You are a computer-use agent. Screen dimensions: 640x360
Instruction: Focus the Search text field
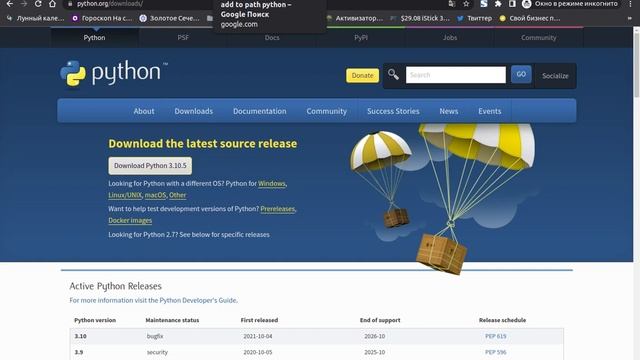(x=456, y=75)
